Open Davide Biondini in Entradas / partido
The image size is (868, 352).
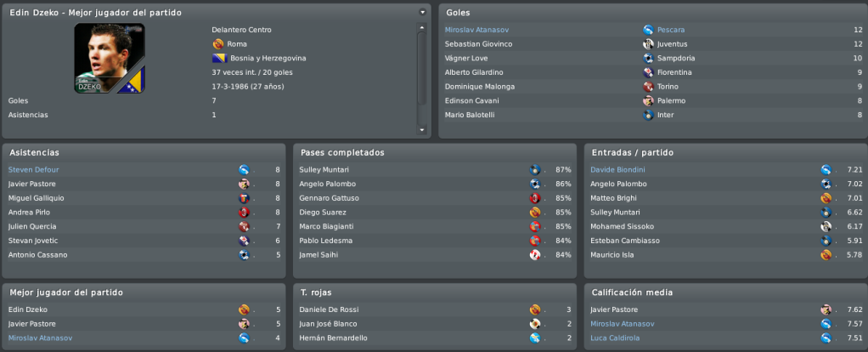617,170
